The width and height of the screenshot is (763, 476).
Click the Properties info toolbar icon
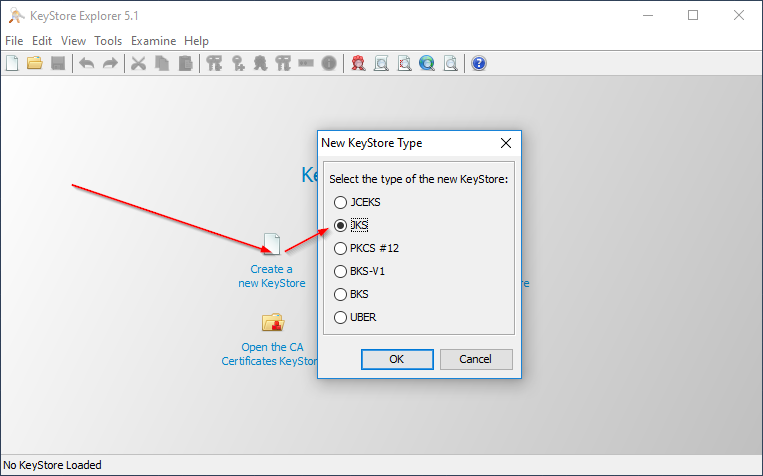pyautogui.click(x=329, y=64)
